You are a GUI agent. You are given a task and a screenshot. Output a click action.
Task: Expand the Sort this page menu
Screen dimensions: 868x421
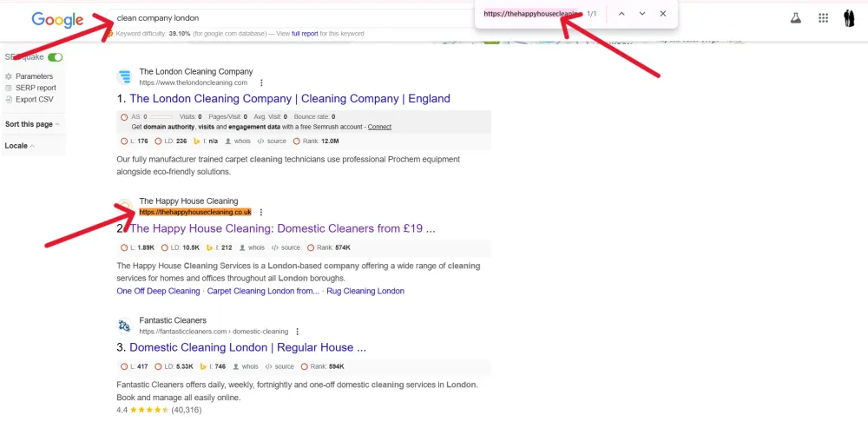[x=32, y=124]
